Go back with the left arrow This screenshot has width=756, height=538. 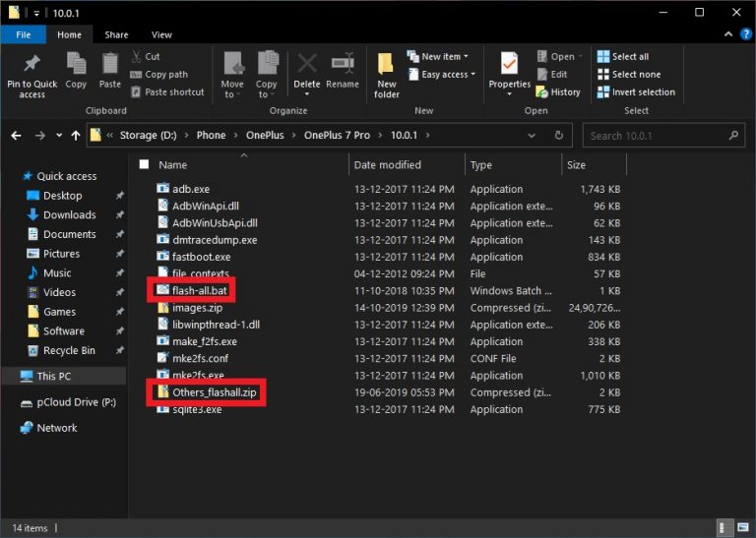[16, 136]
